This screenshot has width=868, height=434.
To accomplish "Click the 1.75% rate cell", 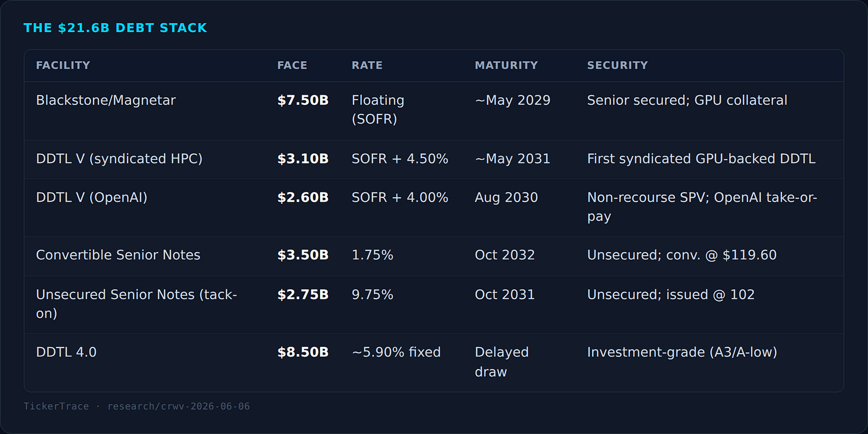I will (373, 255).
